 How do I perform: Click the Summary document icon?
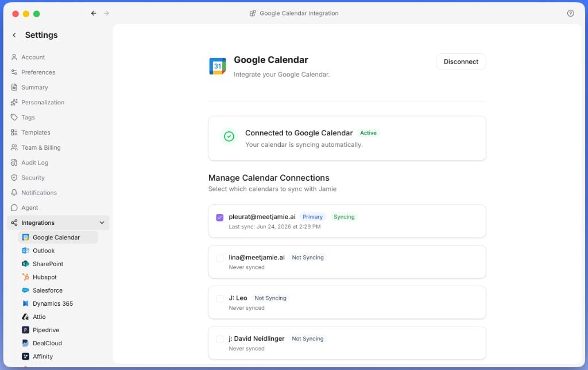tap(14, 87)
